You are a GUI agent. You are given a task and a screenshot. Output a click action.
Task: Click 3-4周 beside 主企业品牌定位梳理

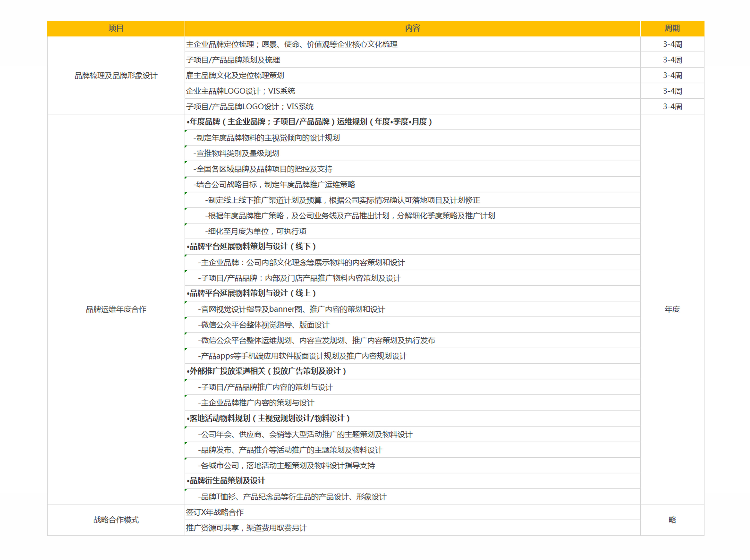[672, 44]
